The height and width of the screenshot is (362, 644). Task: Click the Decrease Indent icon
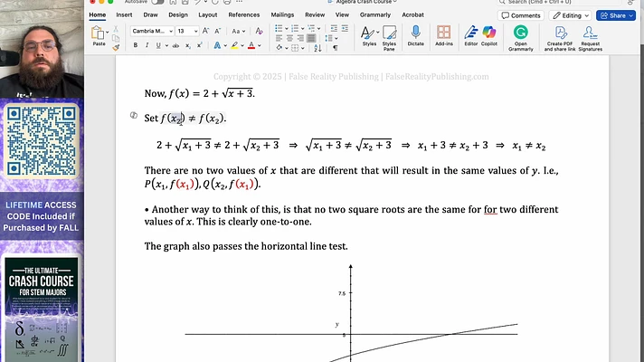[334, 28]
